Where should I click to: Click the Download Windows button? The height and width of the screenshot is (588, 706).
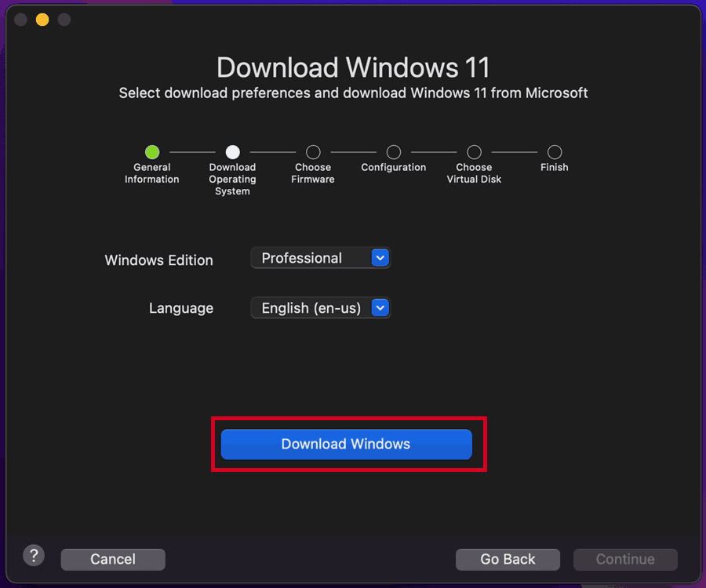click(346, 444)
